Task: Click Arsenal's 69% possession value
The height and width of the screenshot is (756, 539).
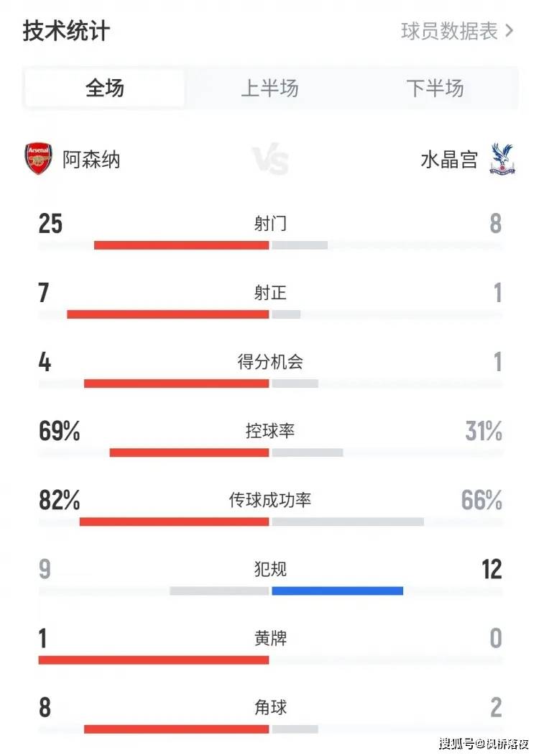Action: pyautogui.click(x=59, y=432)
